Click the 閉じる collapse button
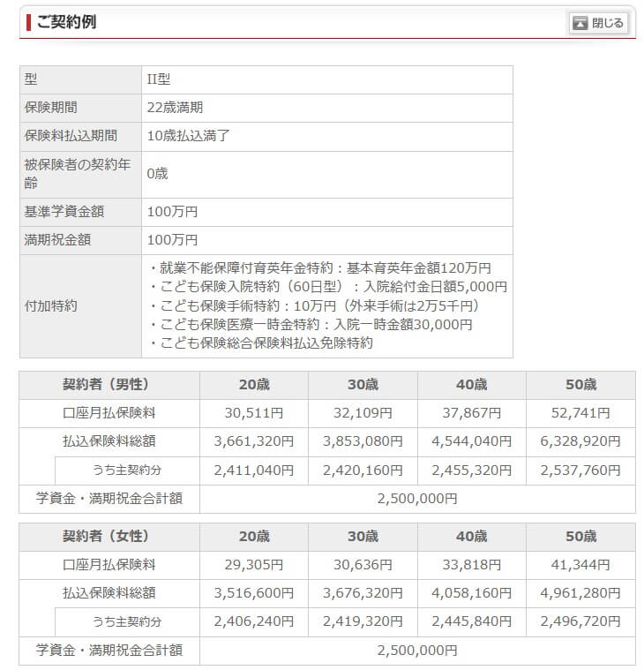 click(598, 23)
